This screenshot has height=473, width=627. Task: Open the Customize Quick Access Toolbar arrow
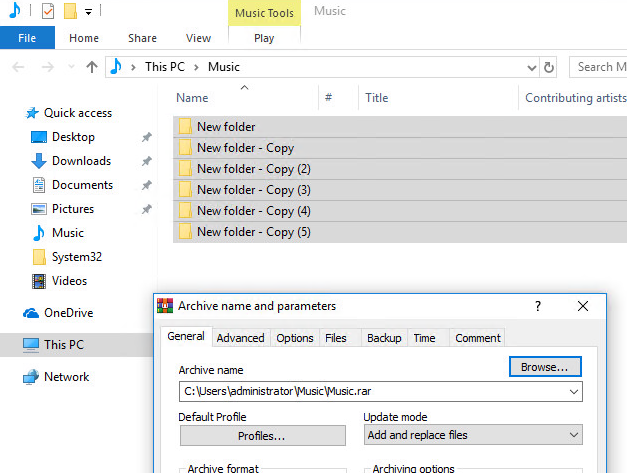tap(88, 12)
